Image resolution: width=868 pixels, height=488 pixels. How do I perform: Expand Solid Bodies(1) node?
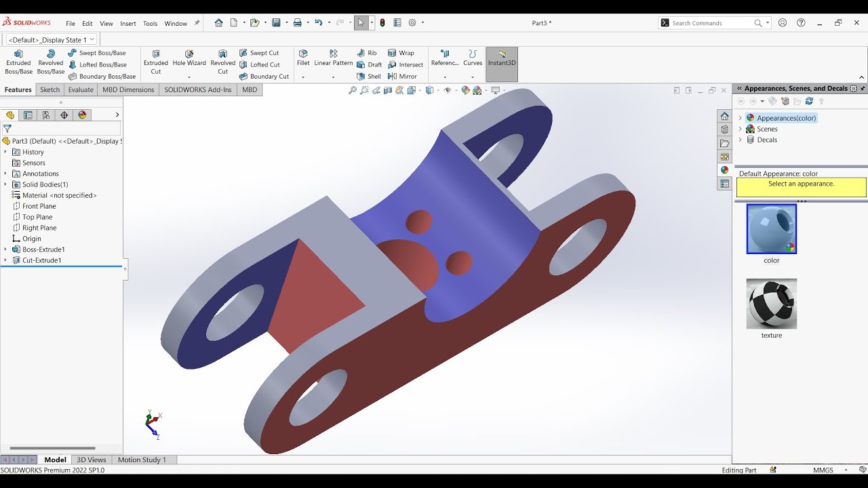(5, 184)
